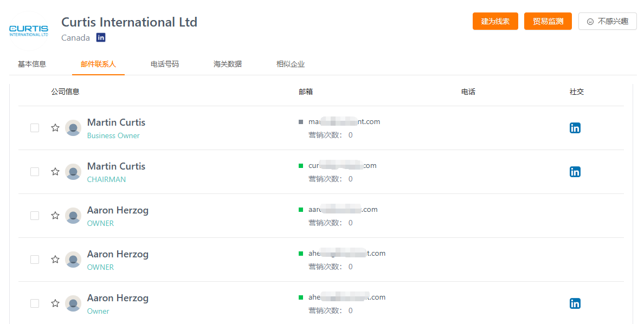Screen dimensions: 644x324
Task: Click avatar of Aaron Herzog lowercase 'Owner'
Action: (73, 303)
